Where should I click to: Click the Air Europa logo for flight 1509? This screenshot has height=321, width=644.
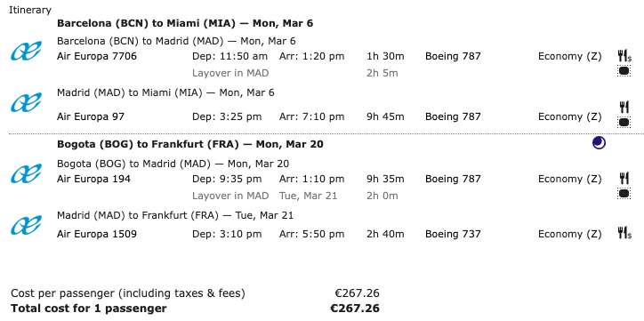click(26, 225)
